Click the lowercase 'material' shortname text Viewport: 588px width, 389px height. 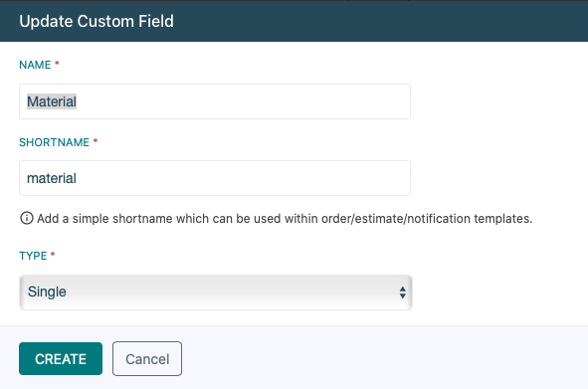(x=52, y=178)
